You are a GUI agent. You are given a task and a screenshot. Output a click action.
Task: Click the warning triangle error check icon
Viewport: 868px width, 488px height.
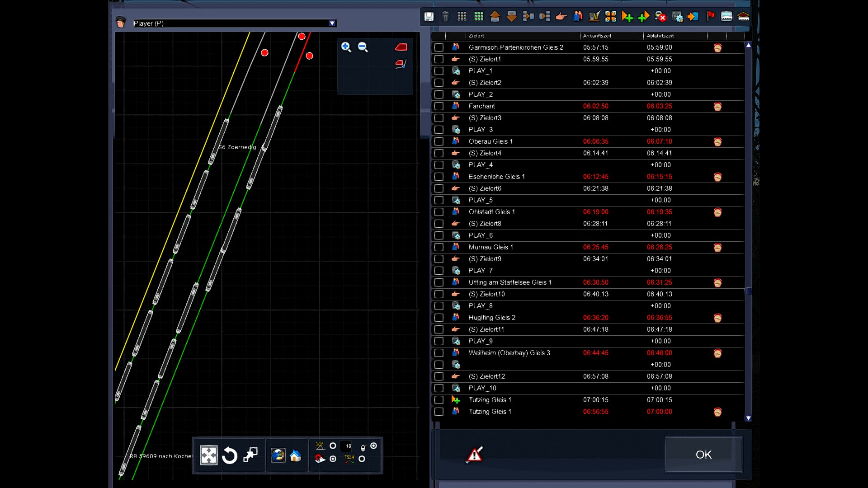click(474, 455)
